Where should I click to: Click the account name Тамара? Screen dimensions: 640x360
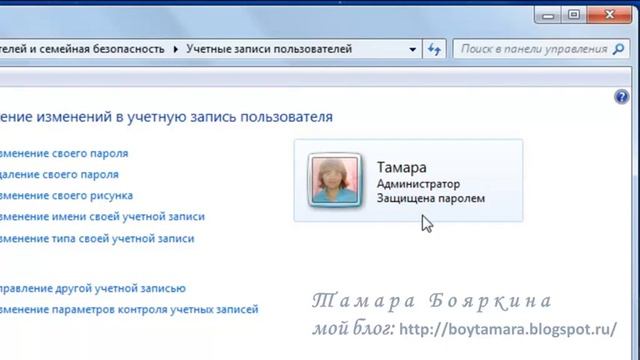coord(402,167)
